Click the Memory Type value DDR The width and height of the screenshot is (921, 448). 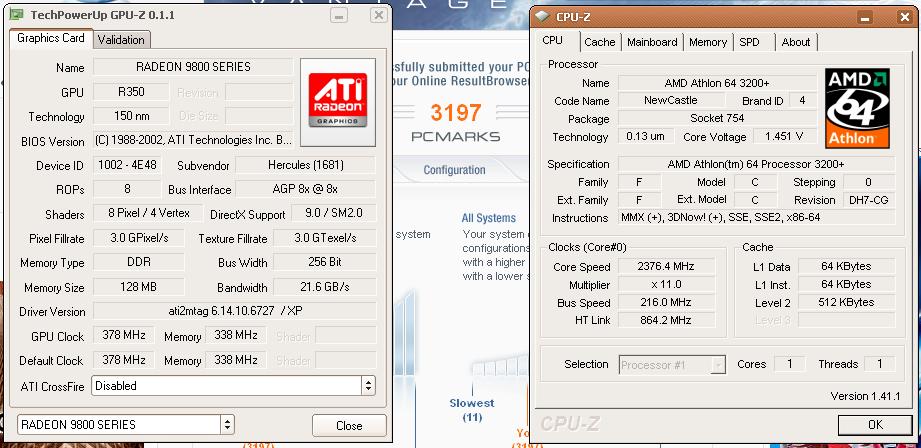139,262
